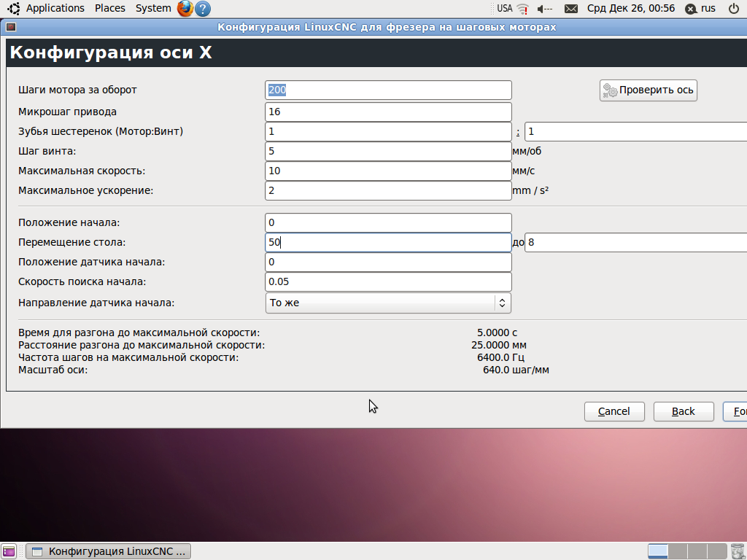This screenshot has height=560, width=747.
Task: Click the Forward button at bottom right
Action: 735,411
